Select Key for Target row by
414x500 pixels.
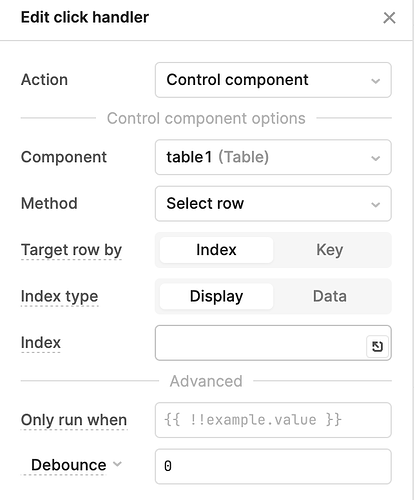[330, 250]
